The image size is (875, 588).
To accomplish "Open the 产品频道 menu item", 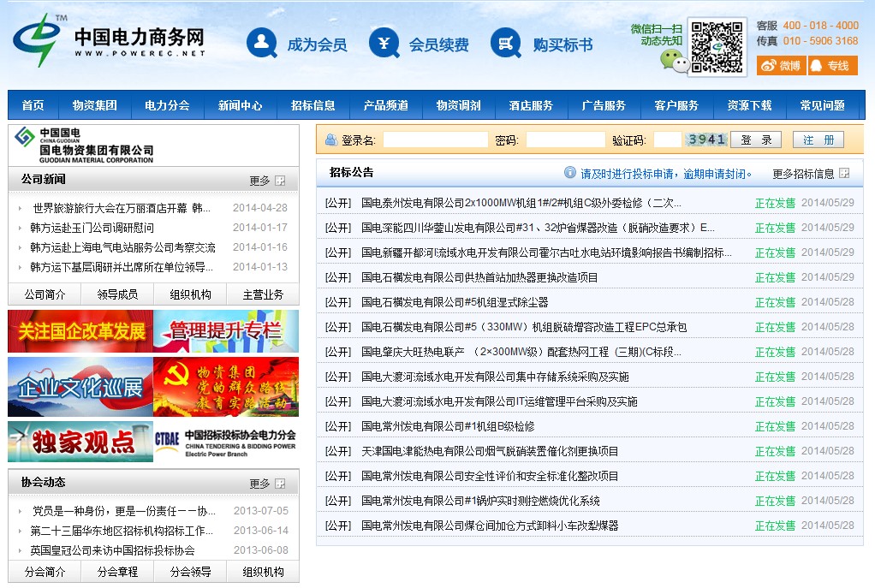I will coord(385,105).
